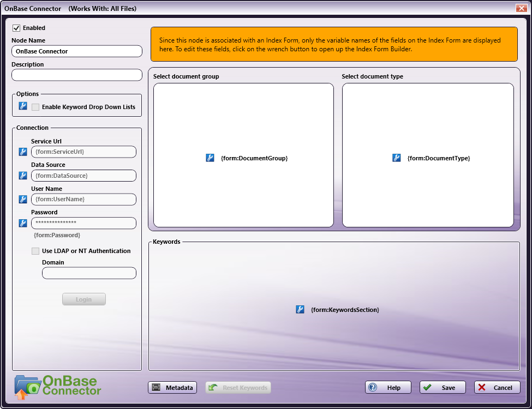Viewport: 532px width, 409px height.
Task: Uncheck the Enabled checkbox
Action: click(15, 28)
